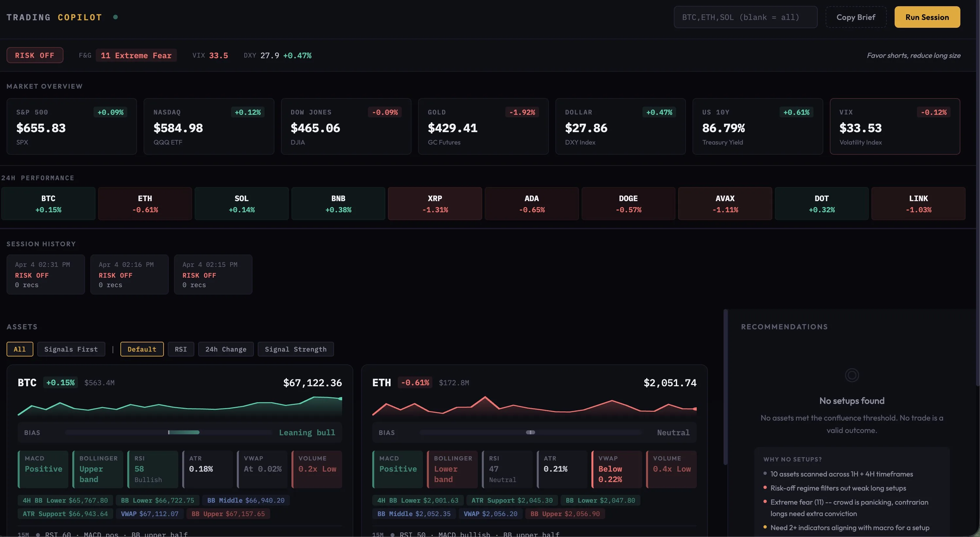
Task: Click the ETH BB Middle $2,052.35 tag
Action: click(x=414, y=514)
